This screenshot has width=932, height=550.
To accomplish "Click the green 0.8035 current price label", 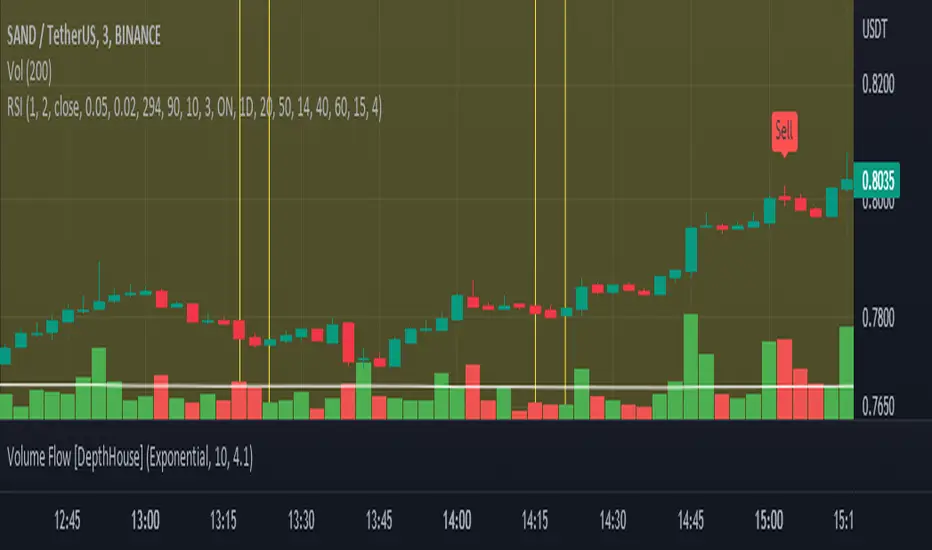I will tap(877, 180).
